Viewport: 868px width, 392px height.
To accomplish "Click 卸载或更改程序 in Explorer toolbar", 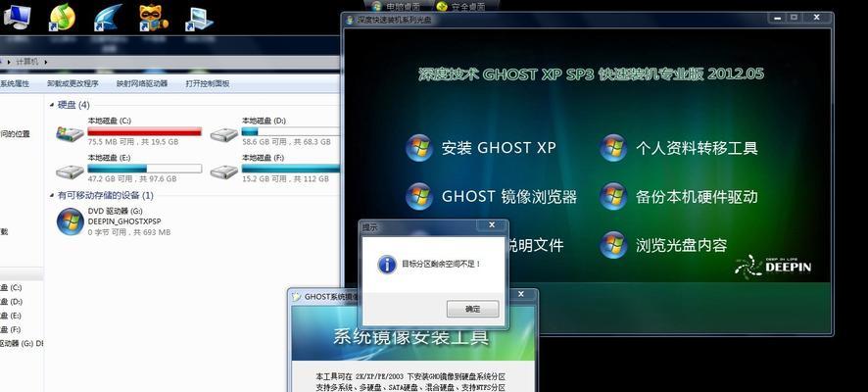I will pyautogui.click(x=72, y=83).
